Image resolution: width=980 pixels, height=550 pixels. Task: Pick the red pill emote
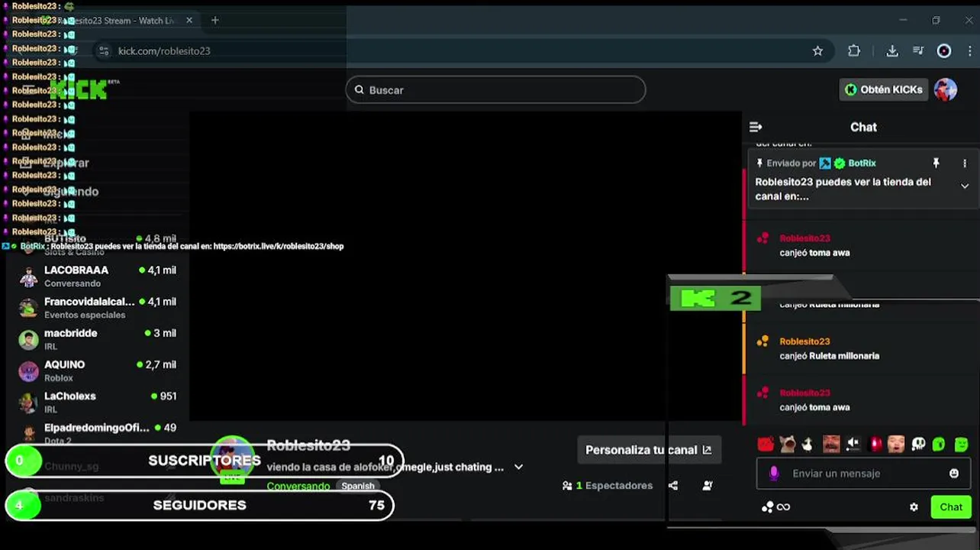pos(875,444)
